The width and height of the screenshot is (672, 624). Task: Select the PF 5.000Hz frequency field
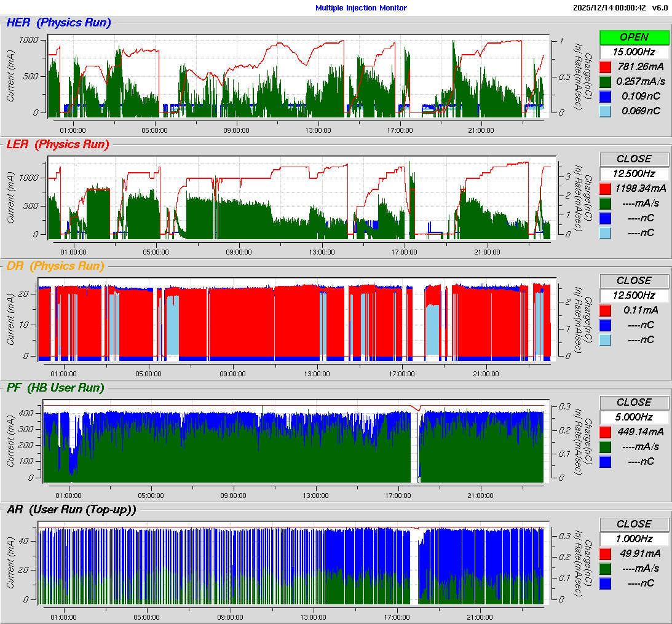click(634, 417)
